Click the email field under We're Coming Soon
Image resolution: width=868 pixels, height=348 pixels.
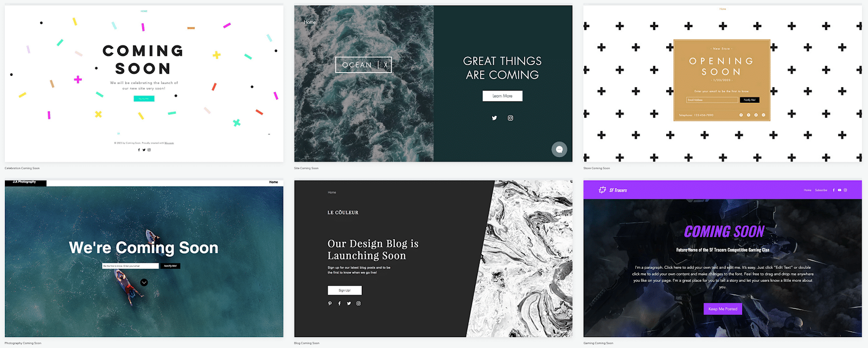tap(130, 266)
